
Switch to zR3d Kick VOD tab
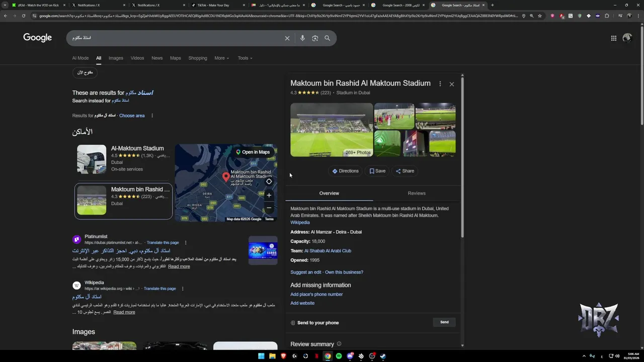point(38,5)
